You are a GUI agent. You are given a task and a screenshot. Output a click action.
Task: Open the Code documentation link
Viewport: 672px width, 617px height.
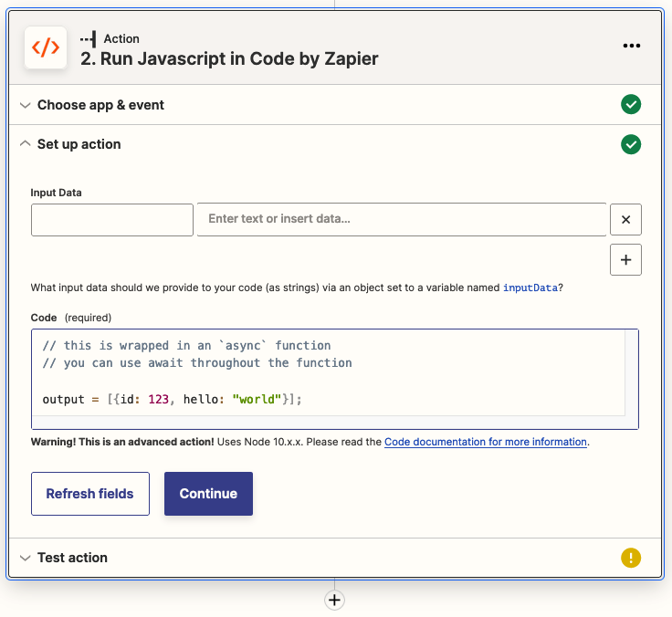(485, 442)
